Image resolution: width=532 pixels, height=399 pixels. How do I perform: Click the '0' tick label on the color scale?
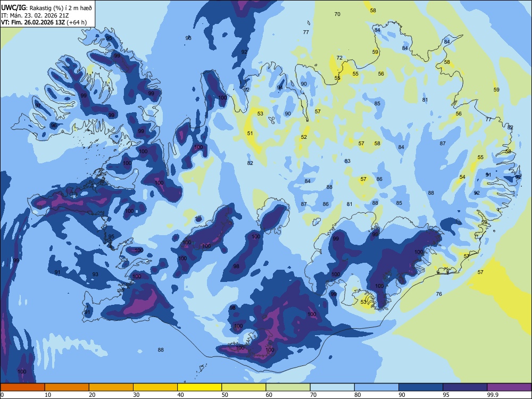point(2,395)
